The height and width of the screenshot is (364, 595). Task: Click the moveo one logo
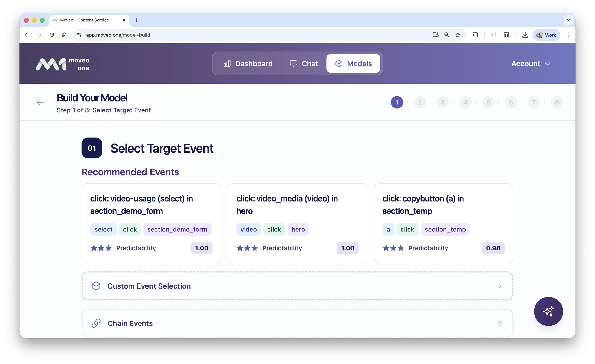coord(63,64)
